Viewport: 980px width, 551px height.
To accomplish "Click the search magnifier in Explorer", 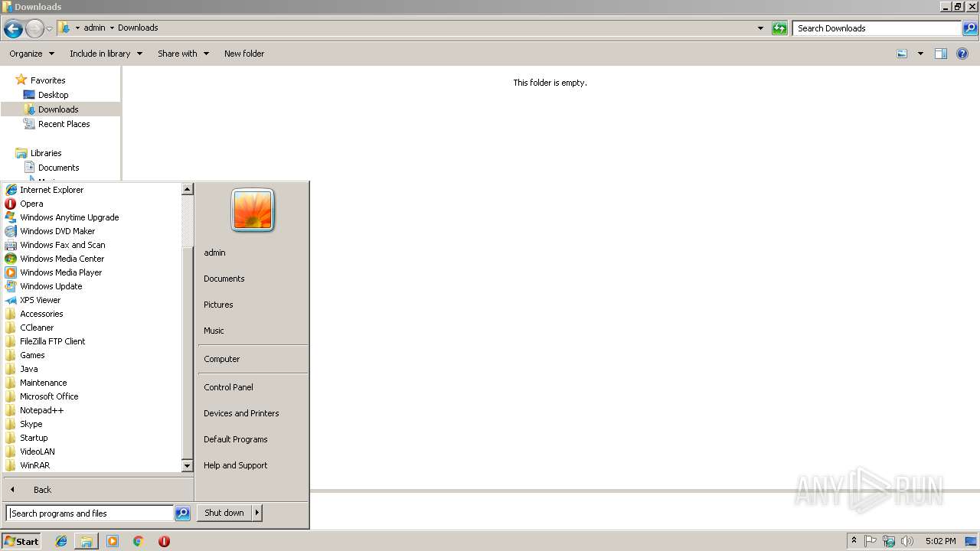I will point(970,28).
